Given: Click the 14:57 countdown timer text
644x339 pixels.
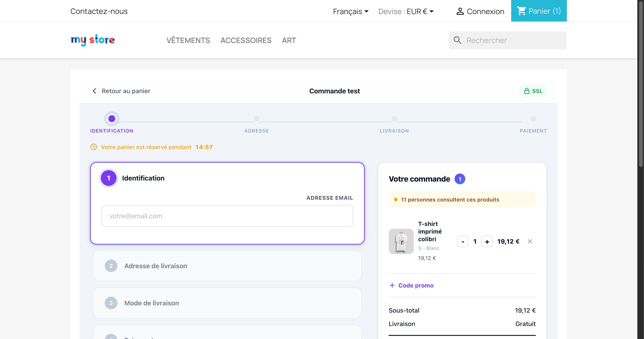Looking at the screenshot, I should coord(204,147).
